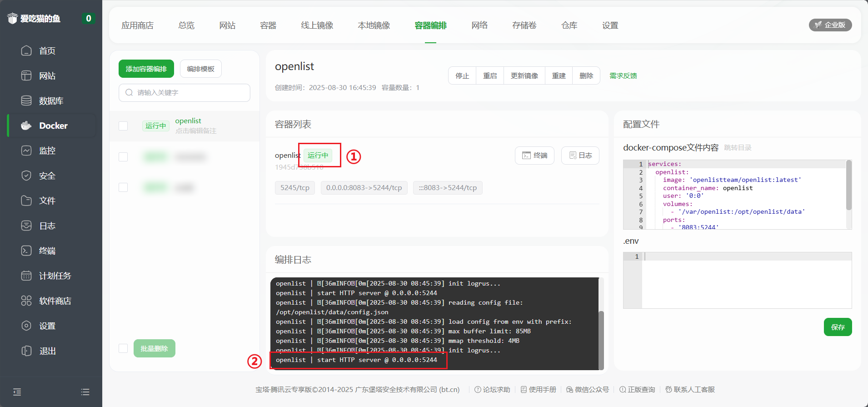Check the openlist compose row checkbox
868x407 pixels.
(x=123, y=126)
